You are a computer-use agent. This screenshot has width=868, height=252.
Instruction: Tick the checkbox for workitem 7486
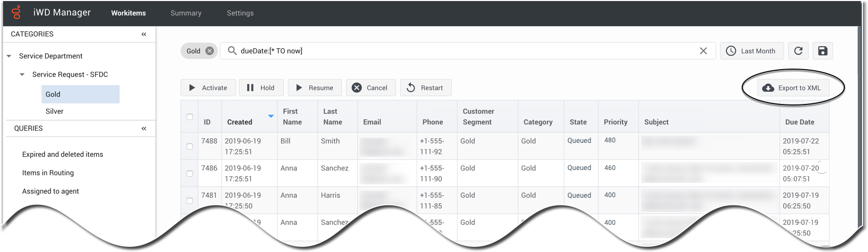point(190,174)
